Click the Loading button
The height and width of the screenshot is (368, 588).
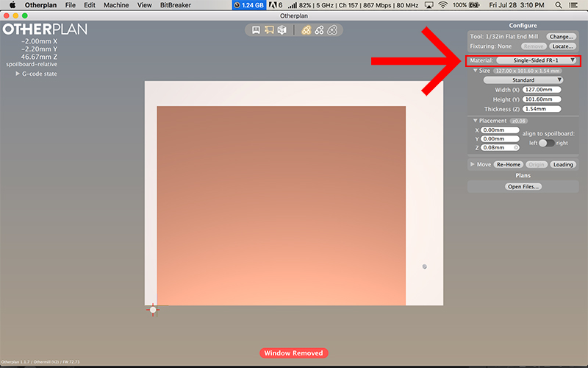(x=563, y=164)
